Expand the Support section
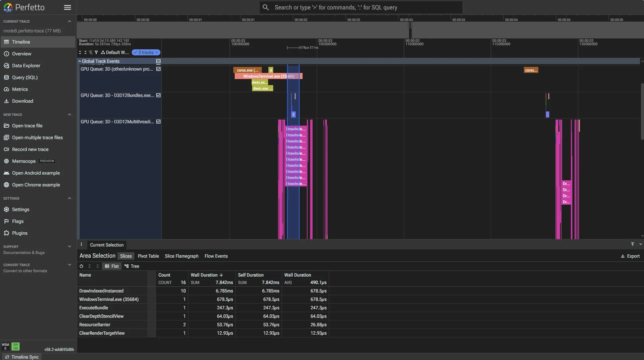The width and height of the screenshot is (644, 360). pos(70,247)
